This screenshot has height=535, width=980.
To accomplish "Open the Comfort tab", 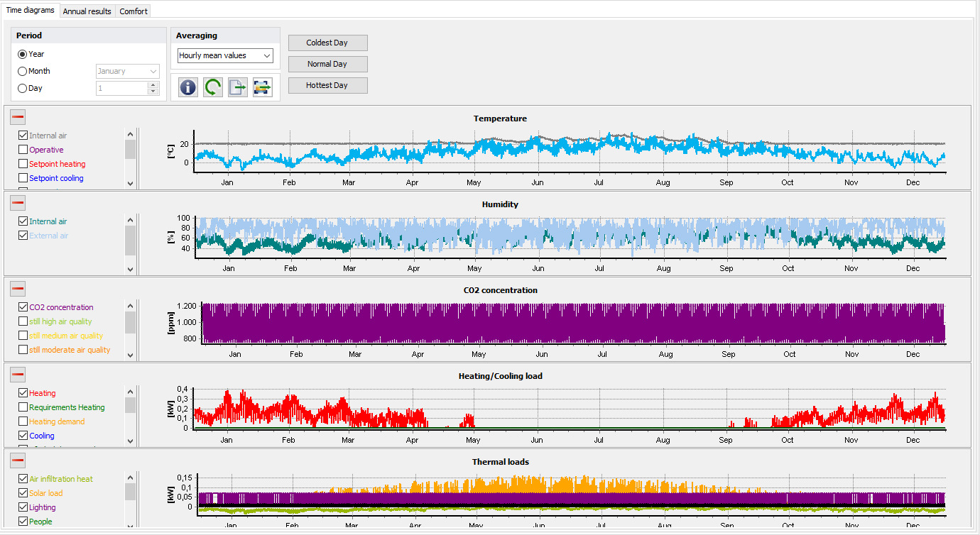I will click(134, 11).
